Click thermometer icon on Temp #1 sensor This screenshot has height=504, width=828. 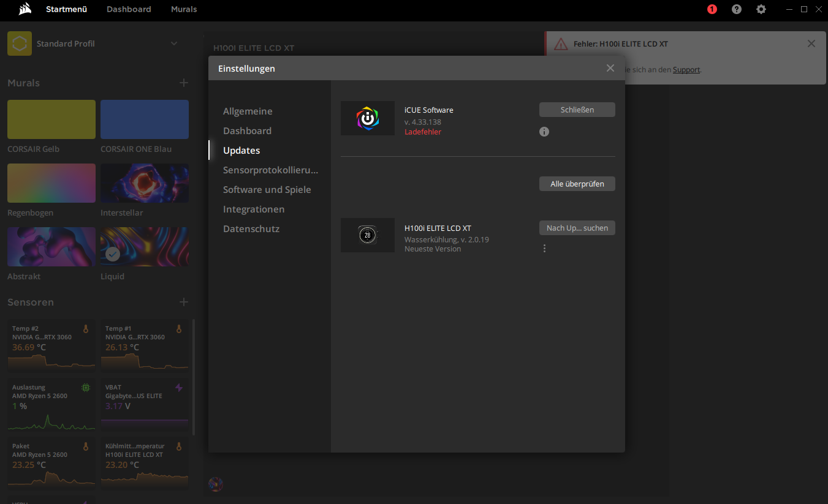point(179,329)
